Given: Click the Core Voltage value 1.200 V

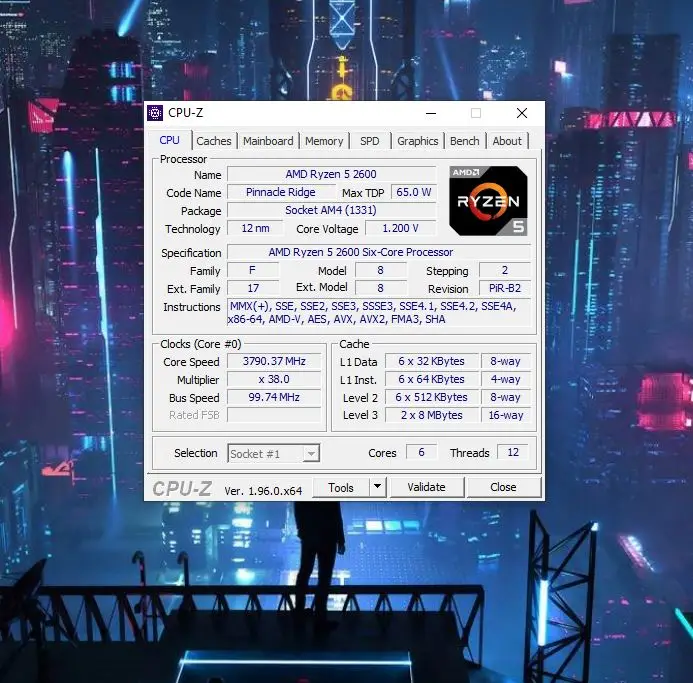Looking at the screenshot, I should pos(400,229).
